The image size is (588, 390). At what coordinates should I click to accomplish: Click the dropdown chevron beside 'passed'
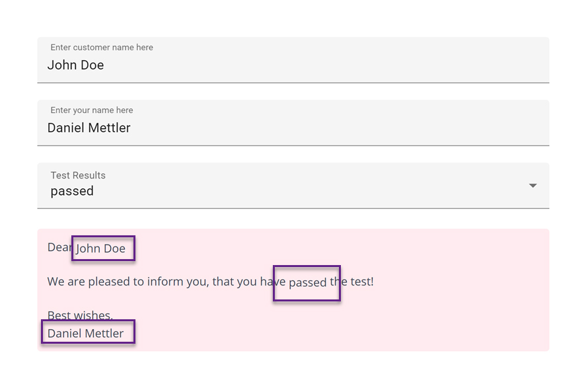point(533,186)
